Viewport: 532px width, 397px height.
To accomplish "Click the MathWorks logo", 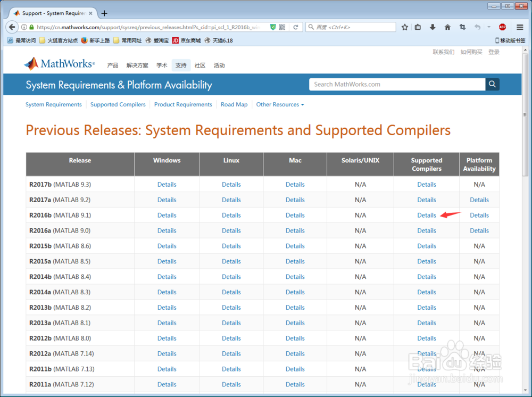I will (60, 63).
